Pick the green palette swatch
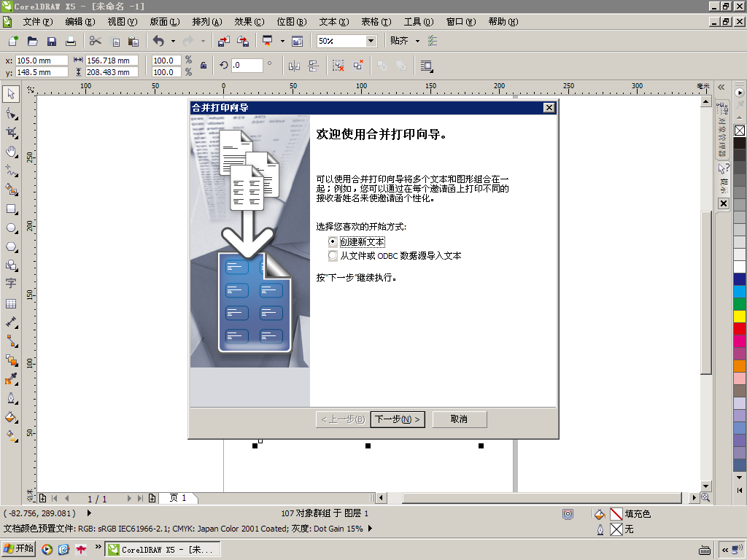This screenshot has width=747, height=560. 740,304
